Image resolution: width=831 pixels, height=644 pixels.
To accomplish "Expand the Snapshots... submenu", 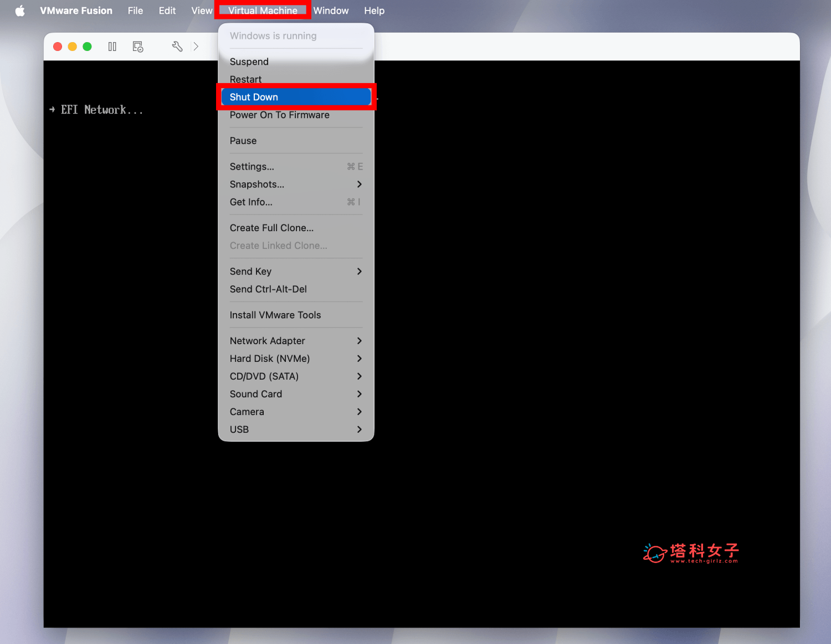I will tap(296, 184).
